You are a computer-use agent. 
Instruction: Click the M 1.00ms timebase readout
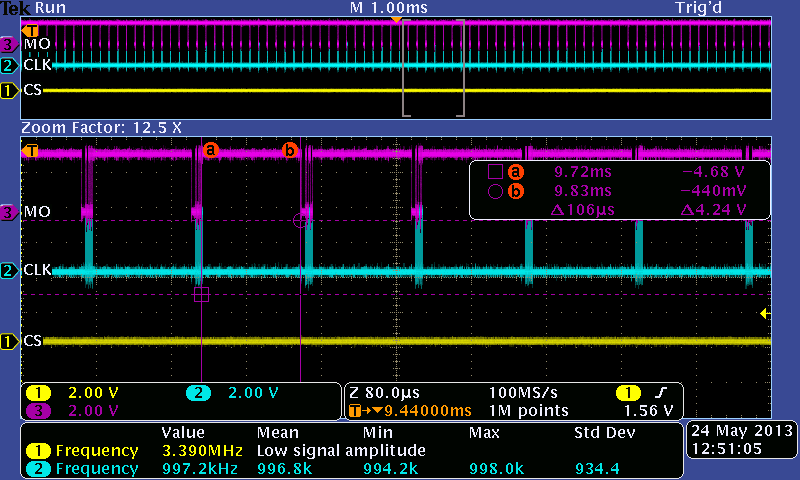pyautogui.click(x=389, y=8)
